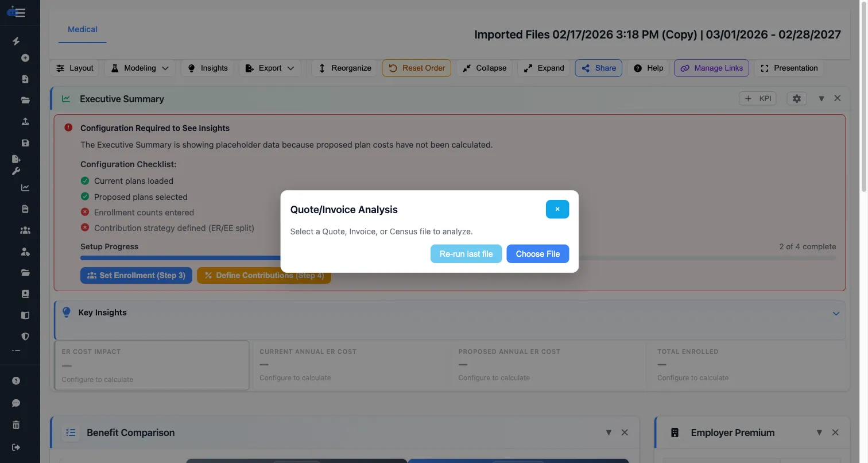Image resolution: width=868 pixels, height=463 pixels.
Task: Toggle Collapse for all dashboard panels
Action: click(484, 68)
